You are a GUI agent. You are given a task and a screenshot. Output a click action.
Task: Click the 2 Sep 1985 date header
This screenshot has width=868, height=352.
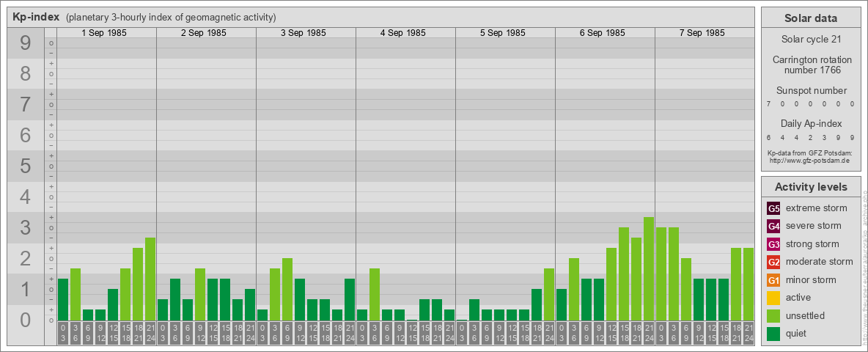[x=204, y=33]
